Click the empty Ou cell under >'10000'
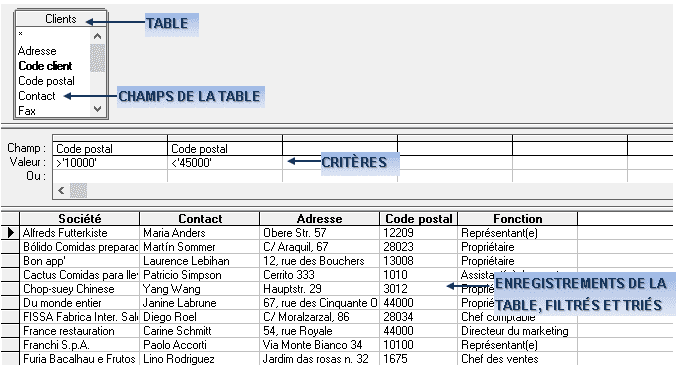The width and height of the screenshot is (676, 370). tap(110, 176)
